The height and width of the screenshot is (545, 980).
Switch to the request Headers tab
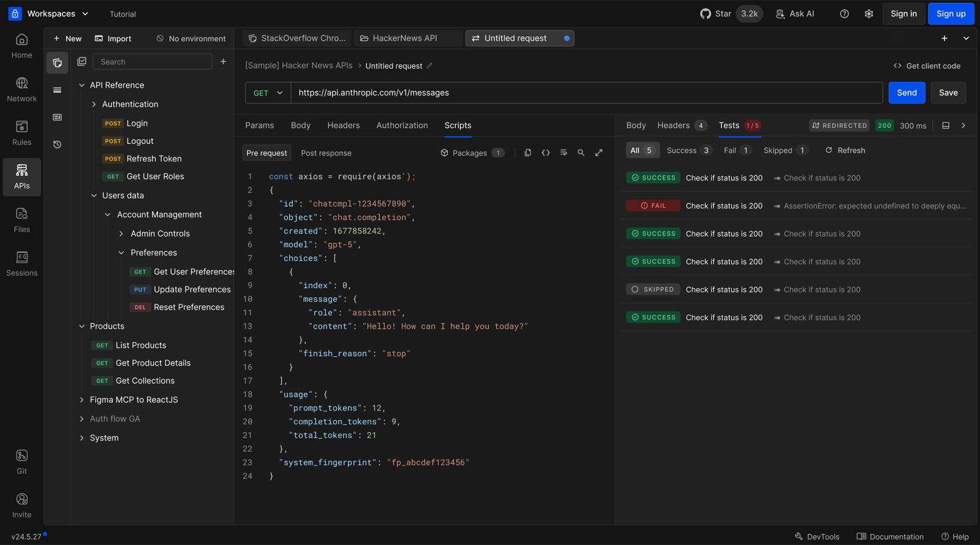[x=344, y=125]
